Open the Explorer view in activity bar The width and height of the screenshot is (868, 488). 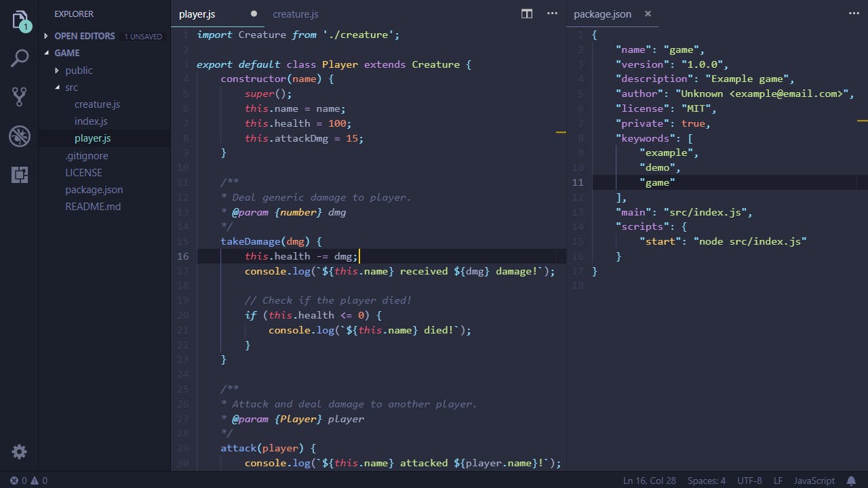point(20,20)
